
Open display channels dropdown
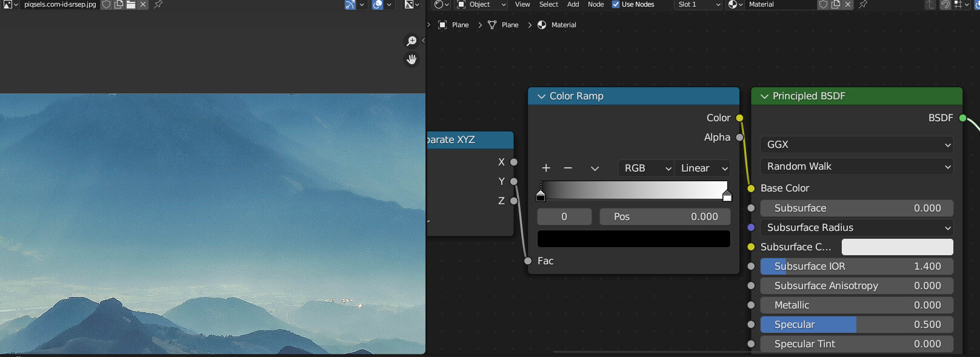412,4
